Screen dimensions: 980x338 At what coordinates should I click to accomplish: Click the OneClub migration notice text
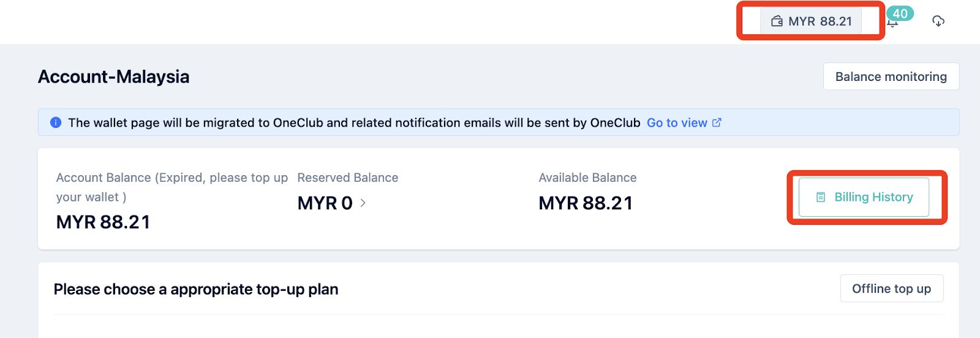coord(354,122)
